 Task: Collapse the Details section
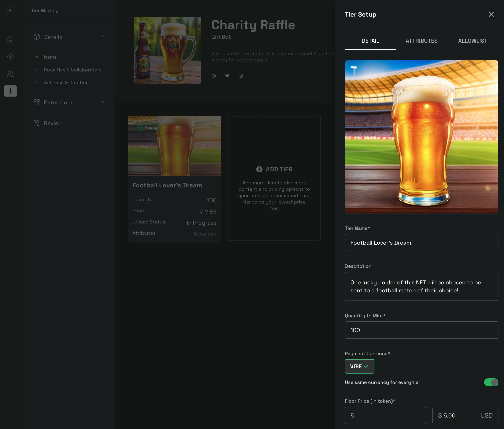[x=102, y=37]
